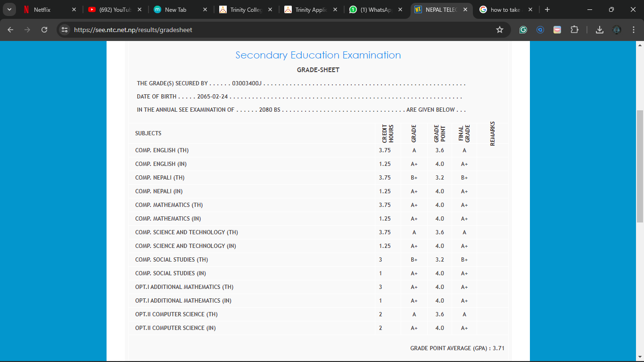The width and height of the screenshot is (644, 362).
Task: Switch to the WhatsApp tab
Action: point(375,9)
